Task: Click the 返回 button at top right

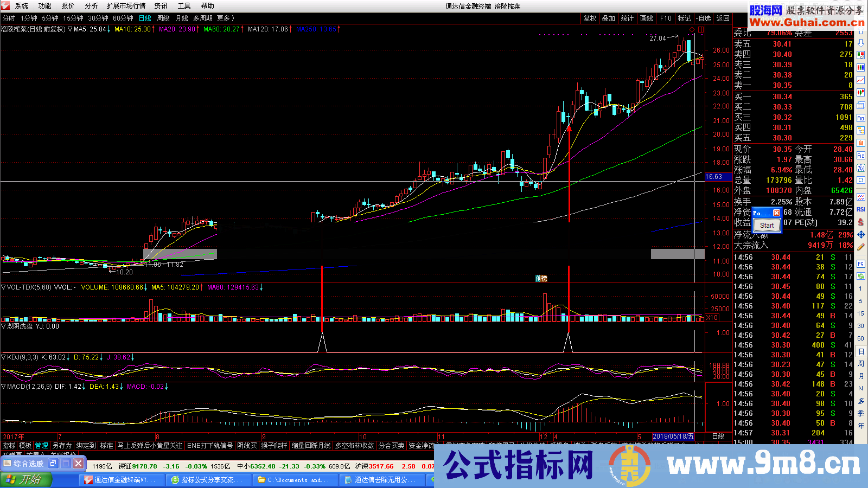Action: coord(723,18)
